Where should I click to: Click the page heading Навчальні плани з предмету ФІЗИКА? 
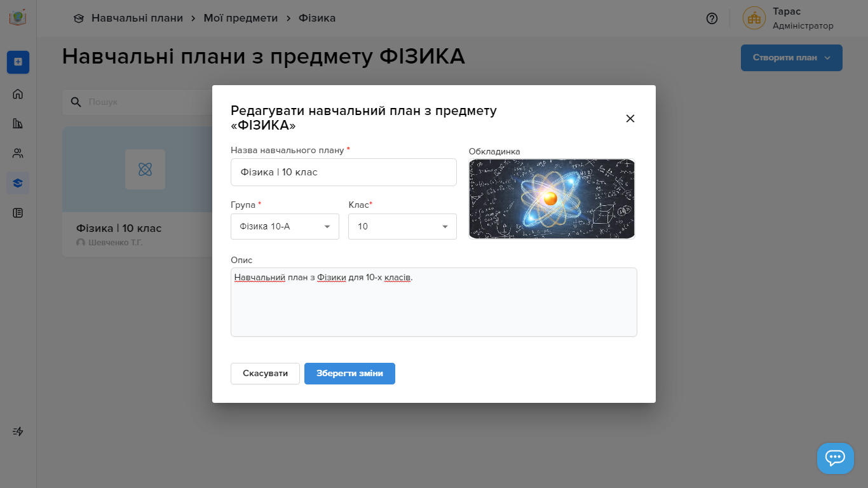[264, 57]
